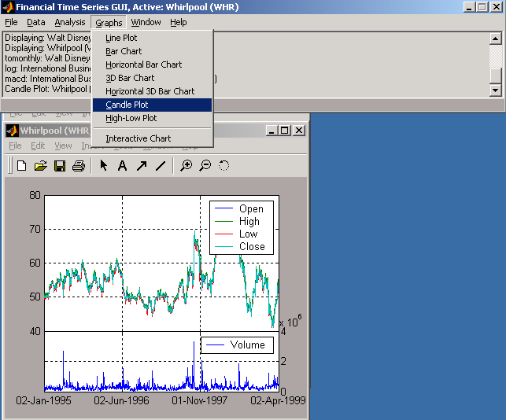Choose Horizontal Bar Chart option
506x420 pixels.
click(x=152, y=64)
